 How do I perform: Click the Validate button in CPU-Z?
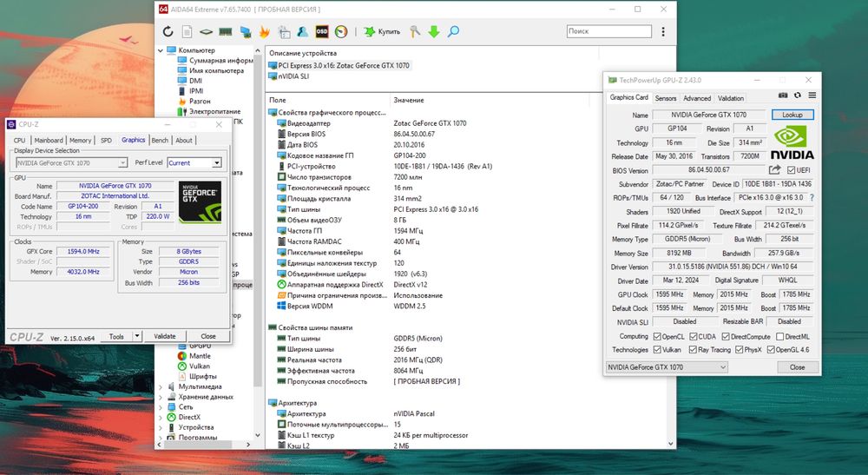click(164, 336)
